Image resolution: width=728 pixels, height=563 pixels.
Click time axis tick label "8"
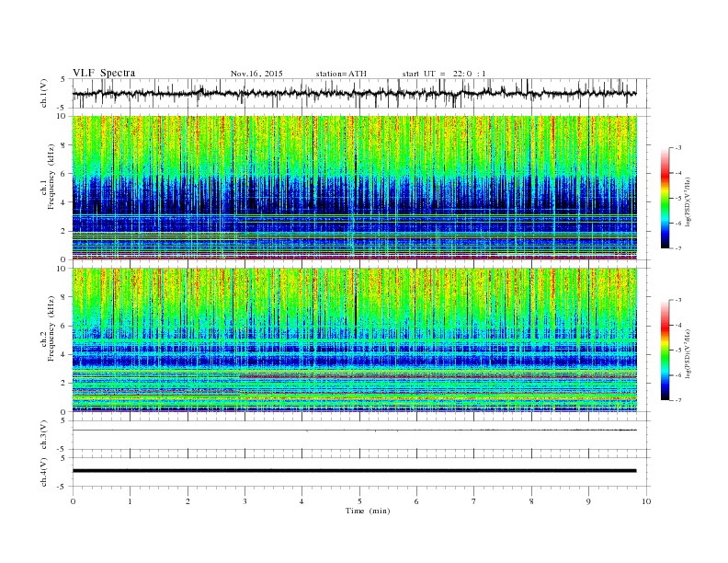tap(531, 501)
